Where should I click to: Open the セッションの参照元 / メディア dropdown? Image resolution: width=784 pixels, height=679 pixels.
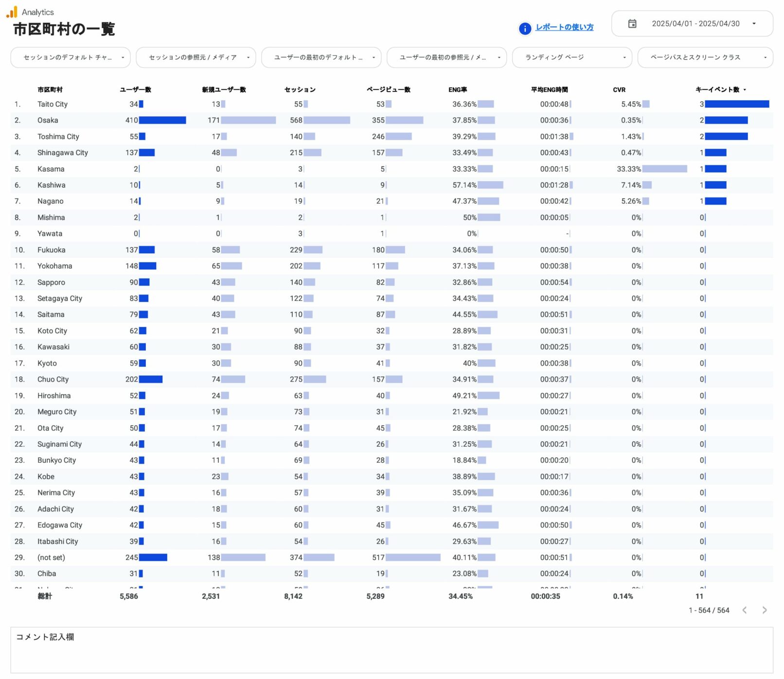(x=196, y=57)
